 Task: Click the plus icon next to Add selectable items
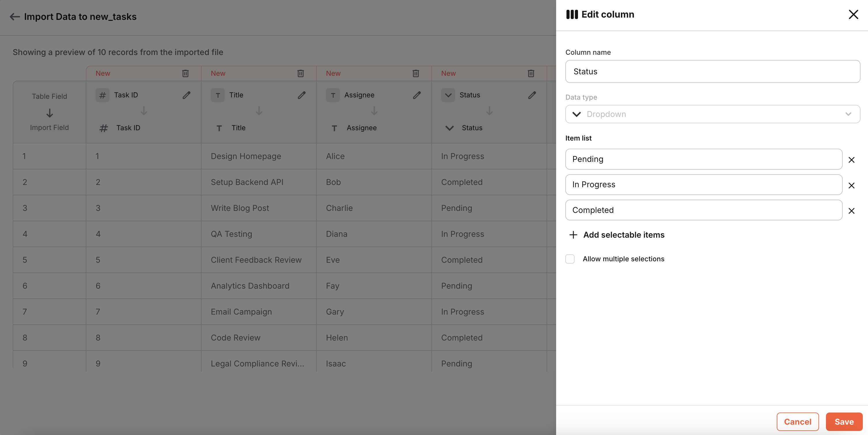coord(573,235)
